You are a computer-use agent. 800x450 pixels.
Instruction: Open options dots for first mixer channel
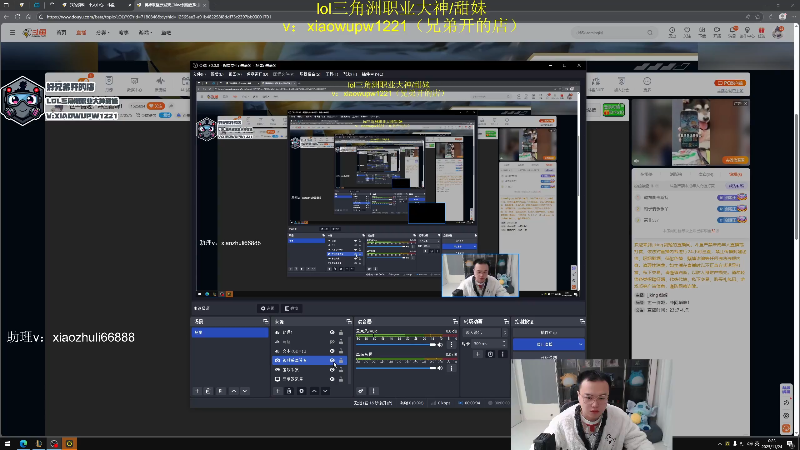click(451, 344)
